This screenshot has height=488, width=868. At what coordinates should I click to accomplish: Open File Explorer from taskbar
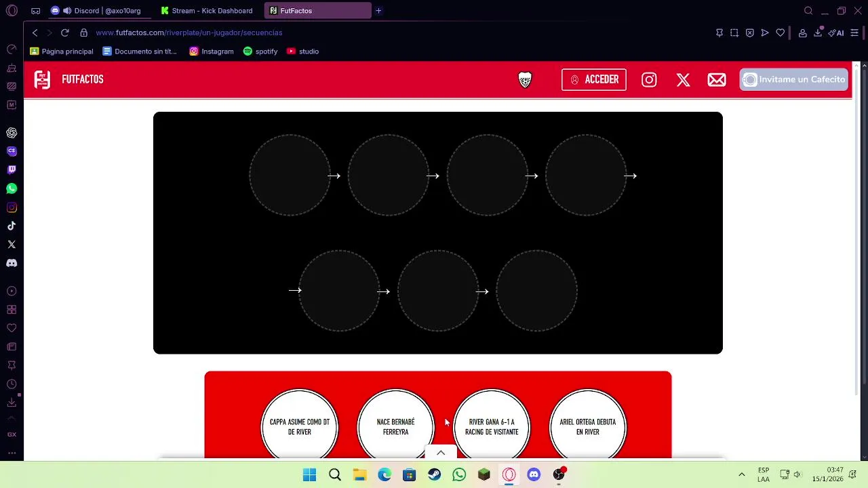359,474
